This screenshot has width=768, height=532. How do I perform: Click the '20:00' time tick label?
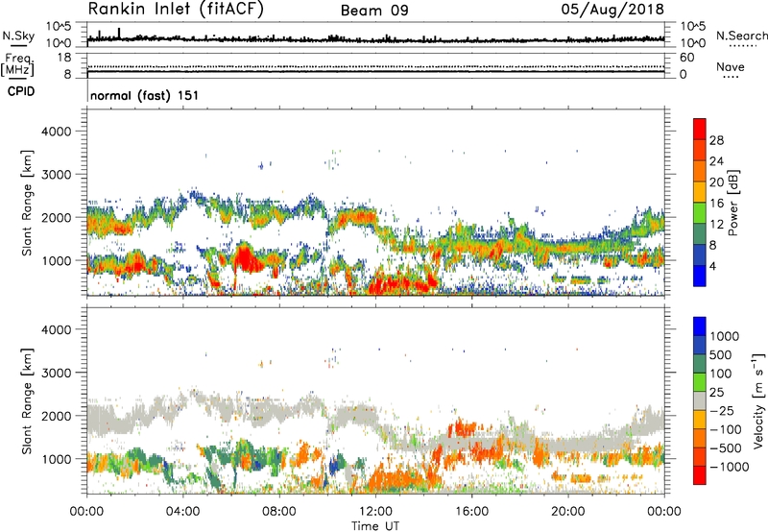click(568, 512)
